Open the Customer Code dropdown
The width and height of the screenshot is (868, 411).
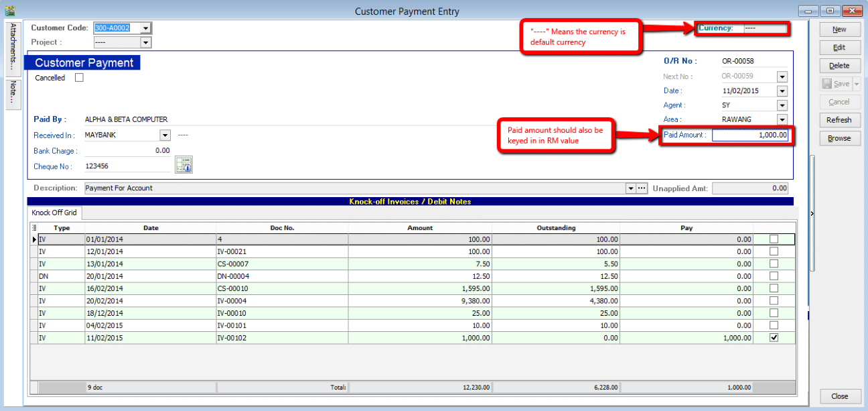146,28
